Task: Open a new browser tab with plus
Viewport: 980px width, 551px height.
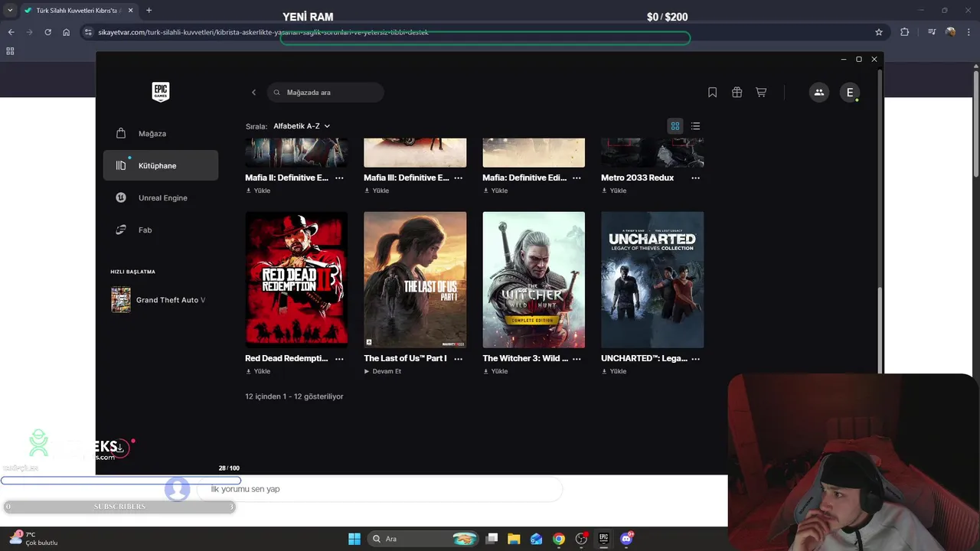Action: pyautogui.click(x=149, y=10)
